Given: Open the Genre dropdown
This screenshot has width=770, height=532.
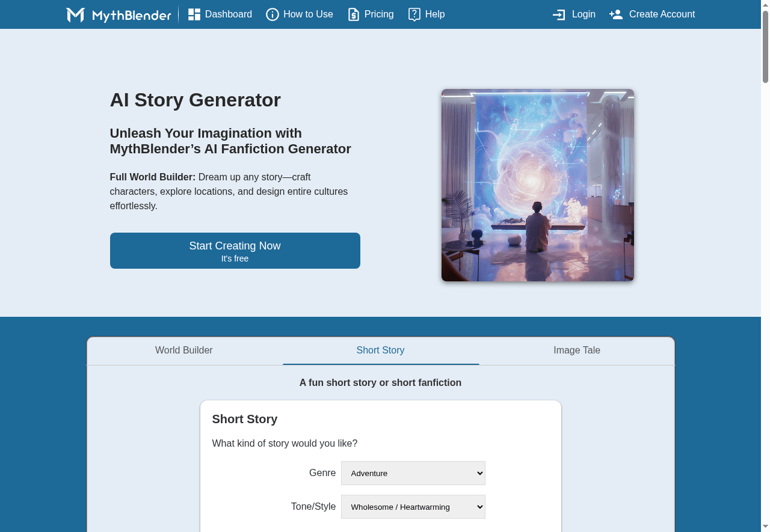Looking at the screenshot, I should click(x=413, y=473).
